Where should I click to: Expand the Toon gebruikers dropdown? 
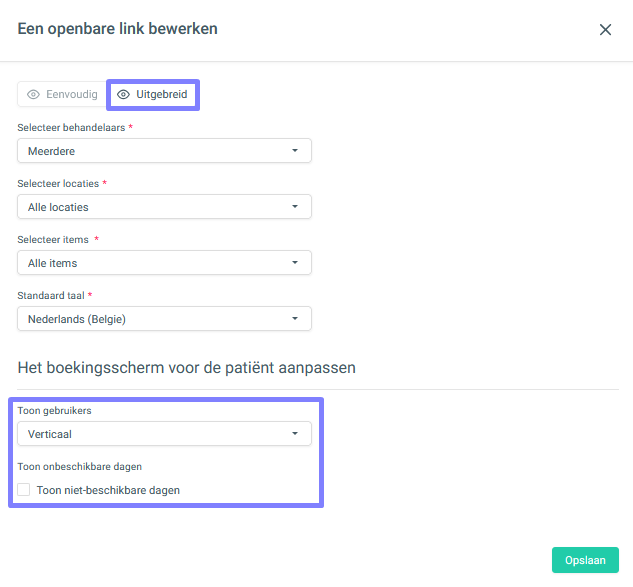(164, 434)
